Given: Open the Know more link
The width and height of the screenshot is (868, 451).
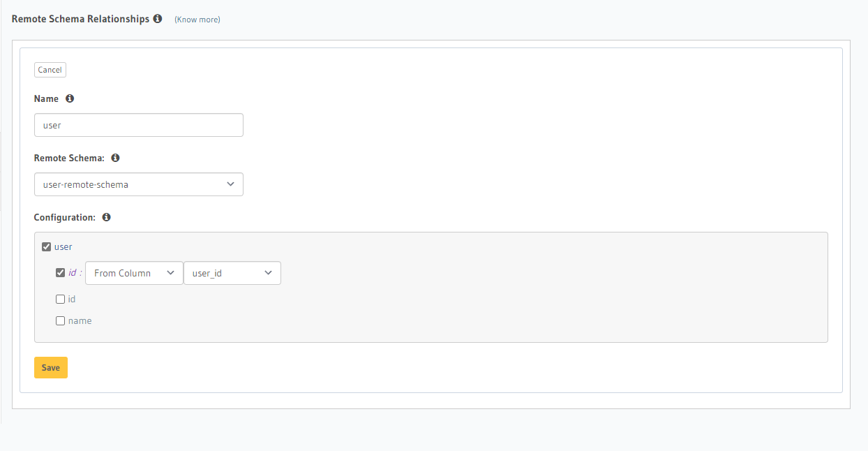Looking at the screenshot, I should point(197,20).
